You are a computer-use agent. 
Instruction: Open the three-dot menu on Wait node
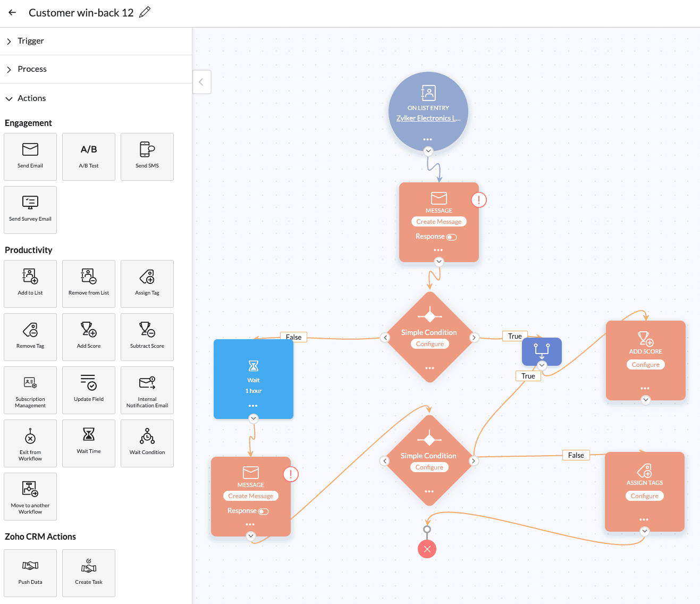253,406
